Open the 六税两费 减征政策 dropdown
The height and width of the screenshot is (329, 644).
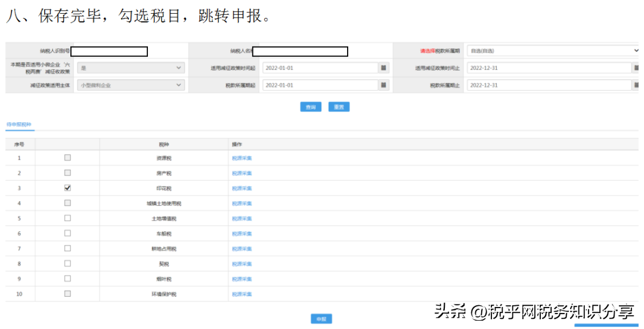coord(131,68)
